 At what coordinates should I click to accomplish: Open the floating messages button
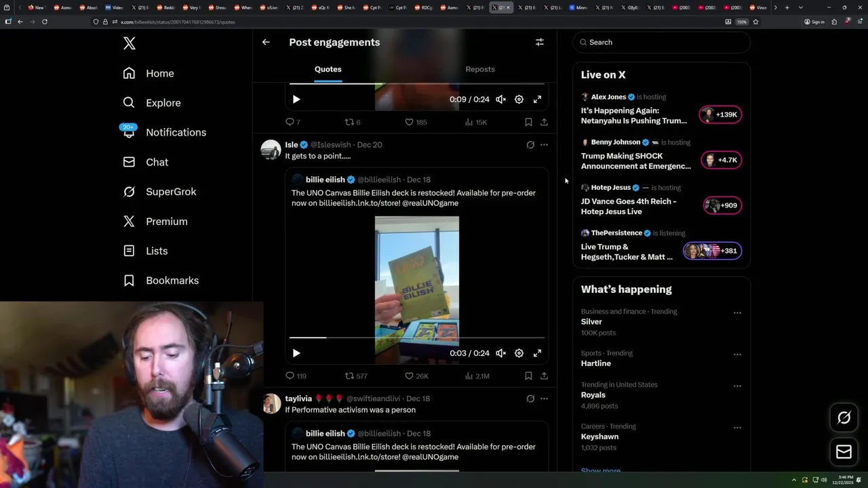coord(844,452)
